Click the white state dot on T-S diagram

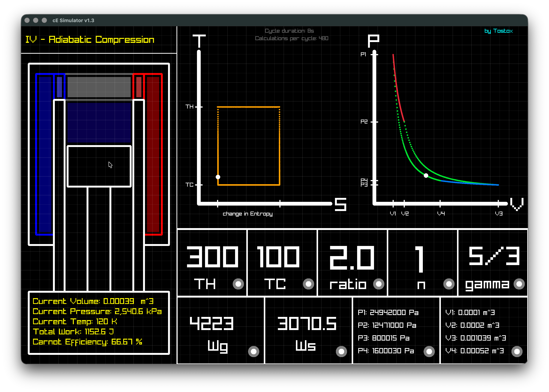coord(218,177)
